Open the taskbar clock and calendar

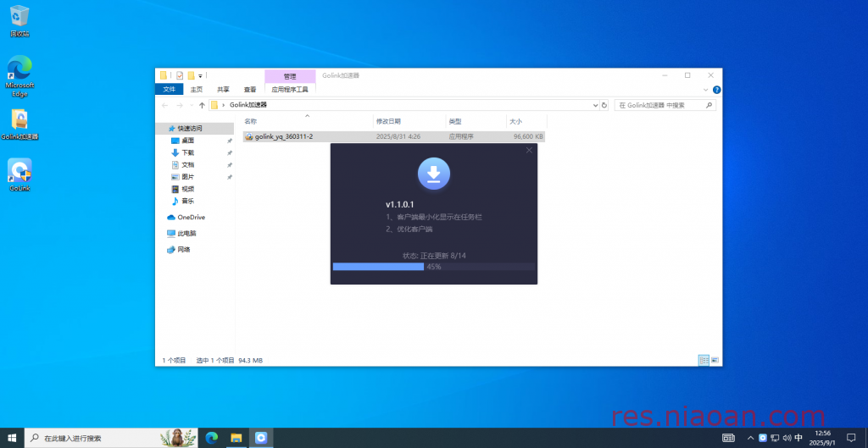822,438
